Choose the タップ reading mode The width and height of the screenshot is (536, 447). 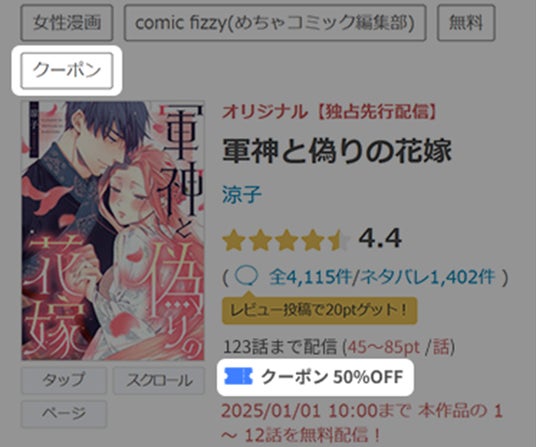[64, 380]
